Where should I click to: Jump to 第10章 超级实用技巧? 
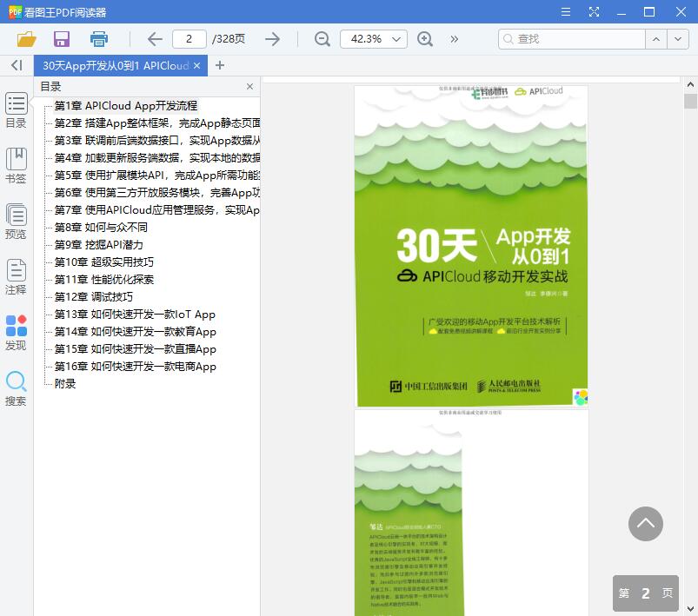[103, 262]
